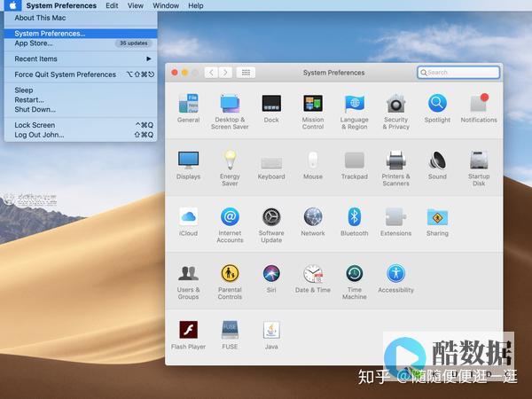Focus the Search field

[x=458, y=73]
